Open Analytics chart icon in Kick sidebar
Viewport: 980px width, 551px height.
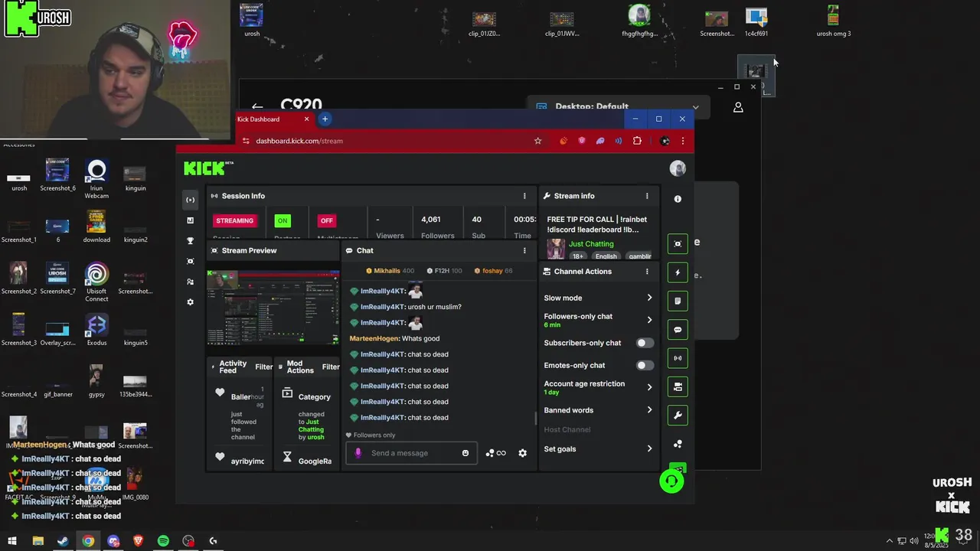tap(191, 220)
